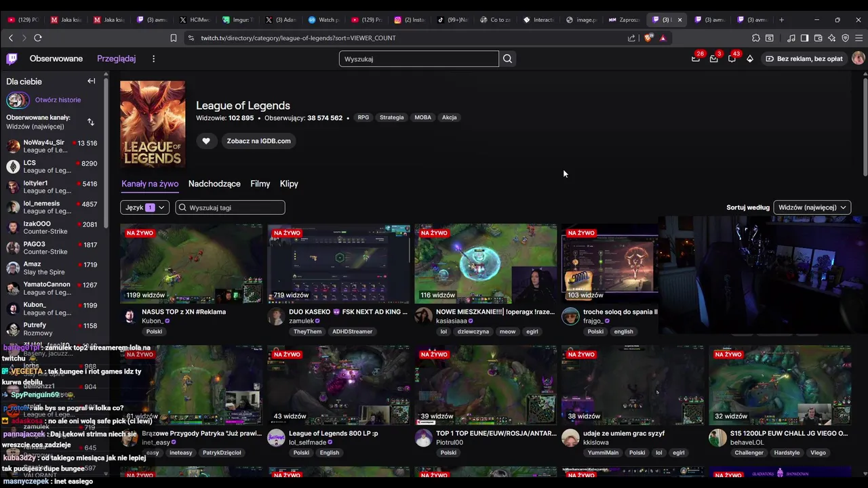
Task: Click Zobacz na IGDB.com button
Action: (258, 141)
